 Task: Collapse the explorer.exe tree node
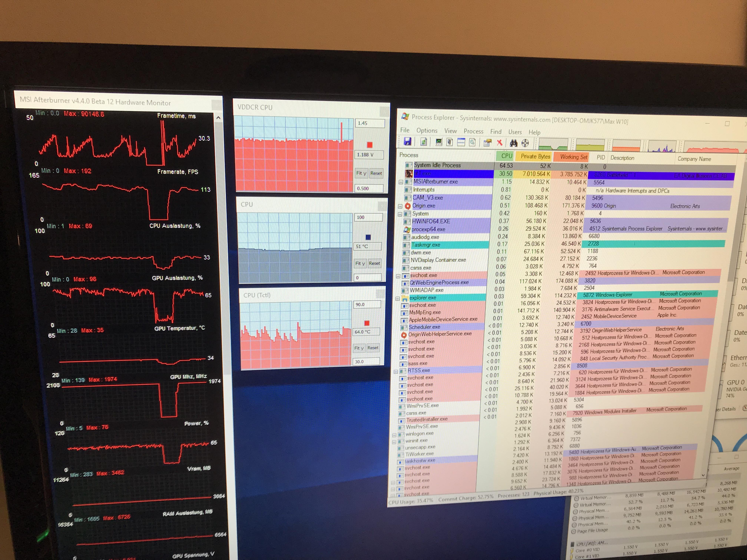click(398, 298)
